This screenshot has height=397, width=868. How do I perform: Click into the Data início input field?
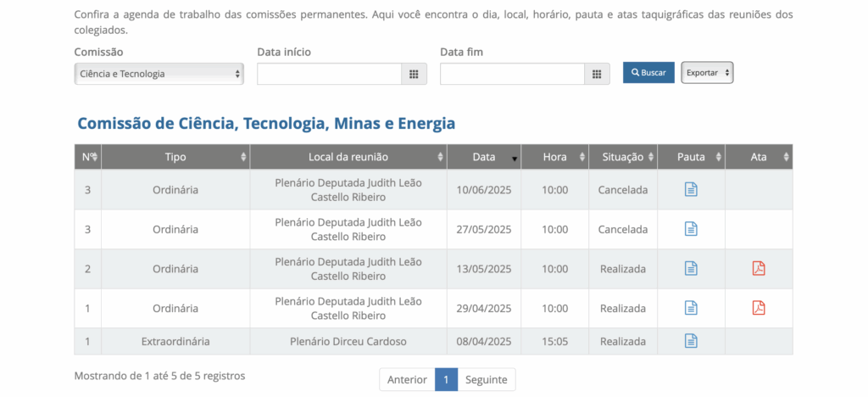pos(329,74)
